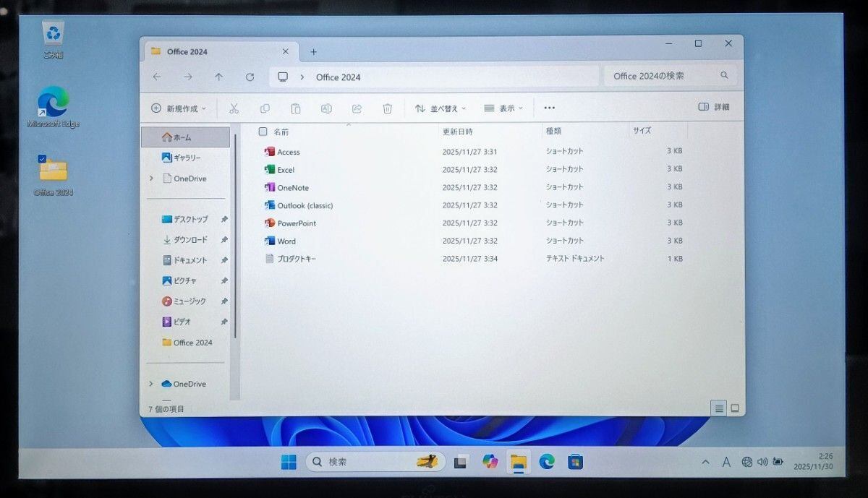Viewport: 868px width, 498px height.
Task: Go back with the left arrow
Action: [x=157, y=77]
